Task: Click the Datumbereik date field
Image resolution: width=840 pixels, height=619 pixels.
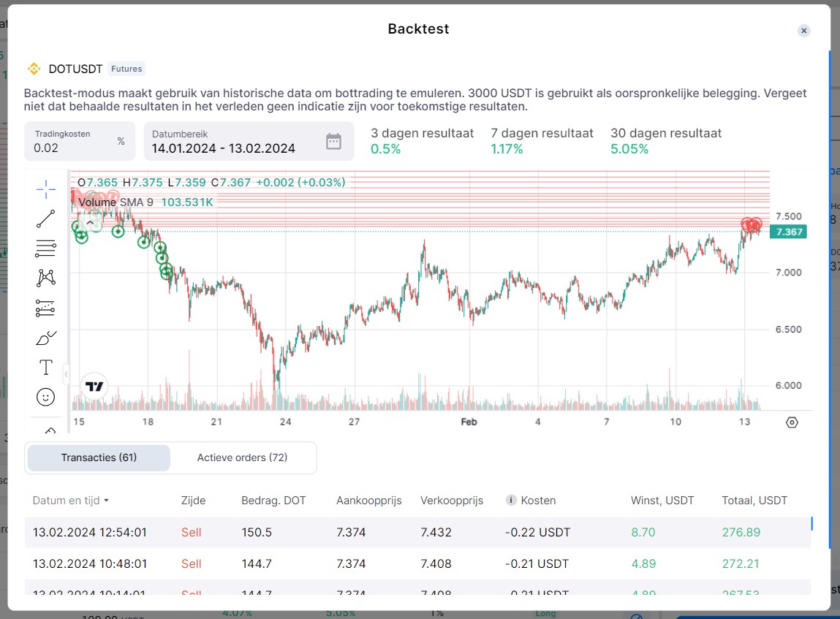Action: pos(234,148)
